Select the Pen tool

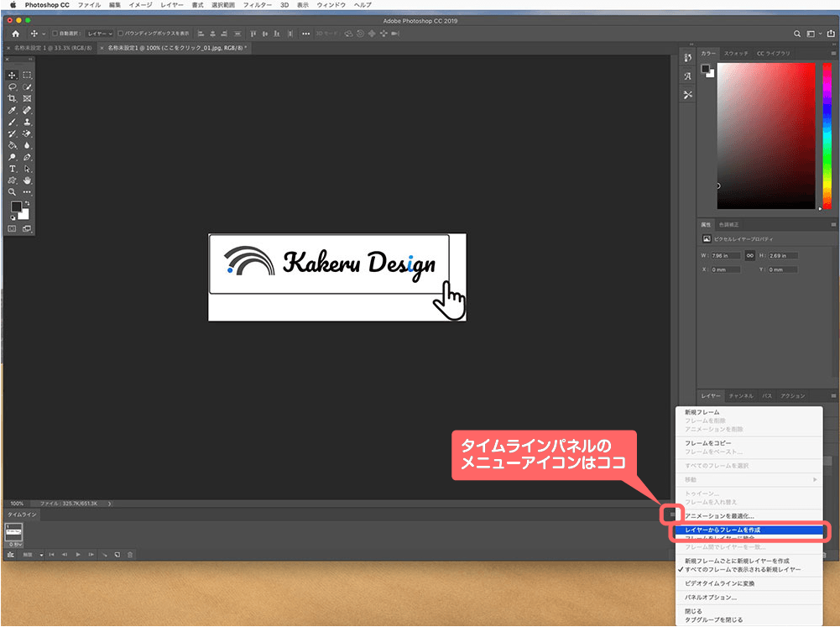[x=27, y=157]
